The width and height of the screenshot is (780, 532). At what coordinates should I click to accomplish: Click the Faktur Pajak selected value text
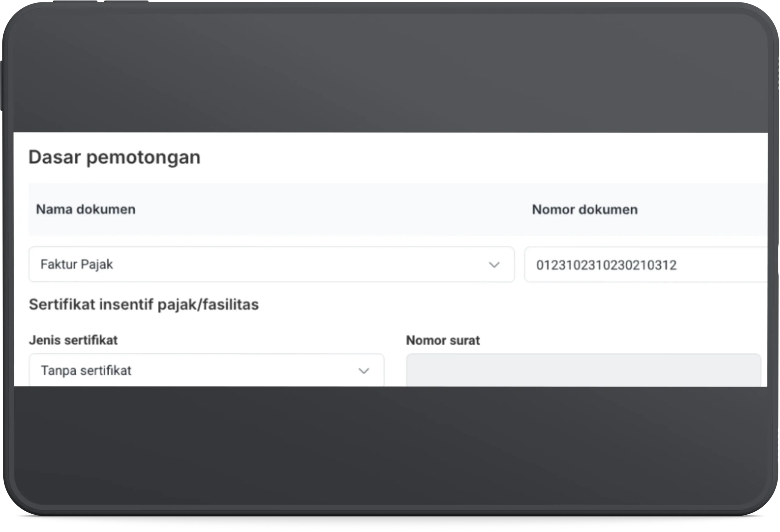pyautogui.click(x=76, y=265)
